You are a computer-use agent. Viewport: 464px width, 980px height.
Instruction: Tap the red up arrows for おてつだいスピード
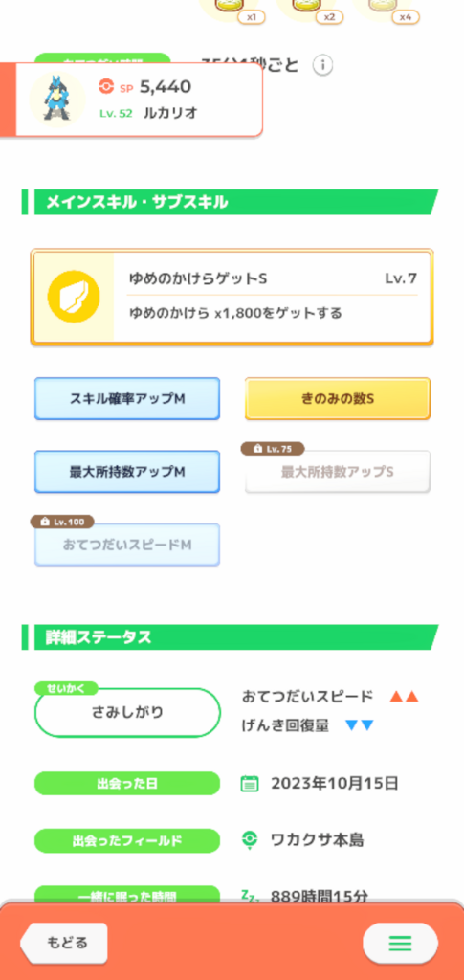(x=404, y=697)
